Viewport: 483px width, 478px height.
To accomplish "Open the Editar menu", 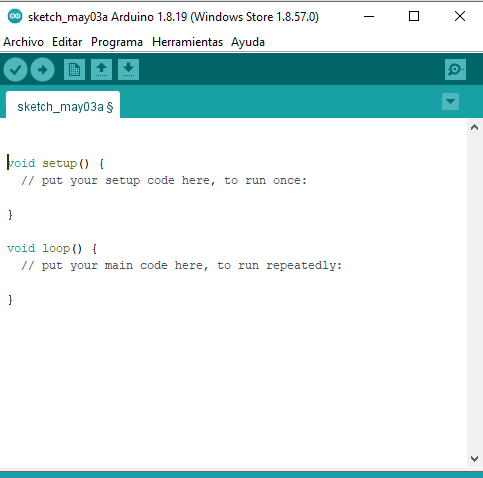I will click(x=67, y=42).
